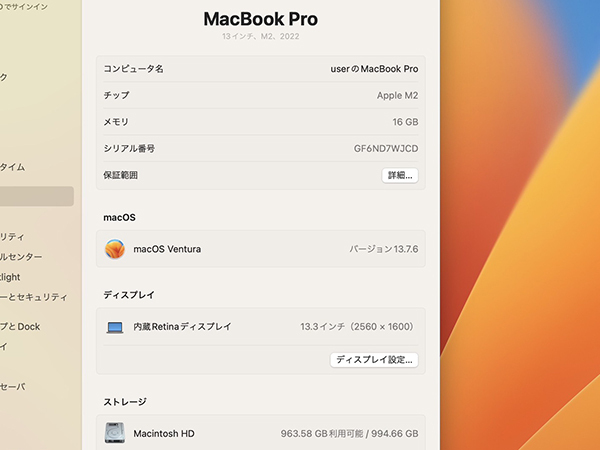This screenshot has width=600, height=450.
Task: Open the sidebar item ending in とセキュリティ
Action: [x=34, y=297]
